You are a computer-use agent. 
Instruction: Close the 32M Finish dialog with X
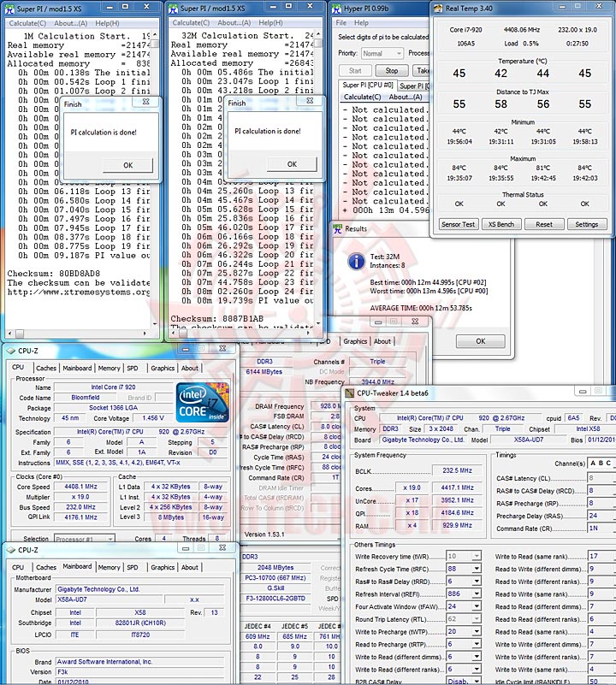pyautogui.click(x=310, y=100)
